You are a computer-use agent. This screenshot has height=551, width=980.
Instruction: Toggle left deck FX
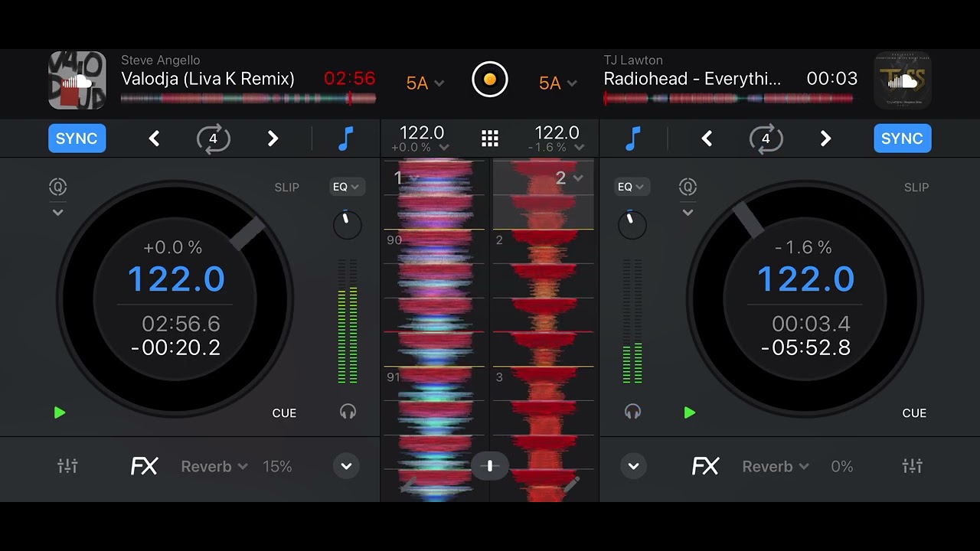144,466
